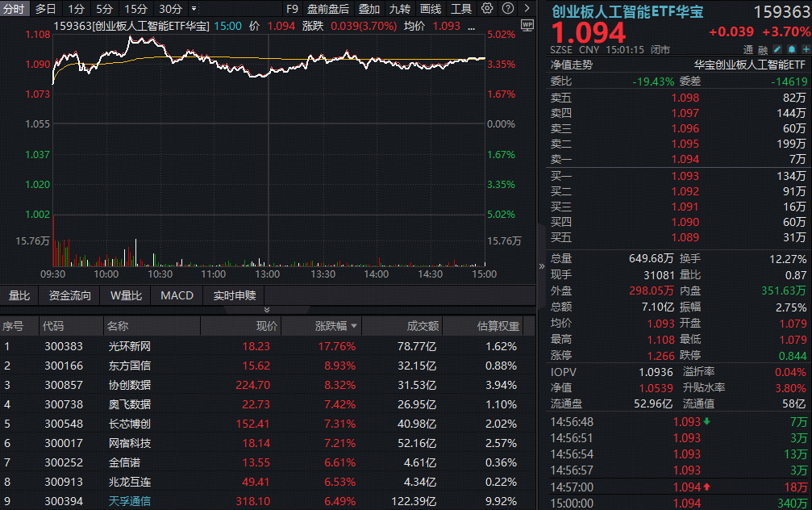Open the help question-mark icon
The width and height of the screenshot is (812, 510).
[x=508, y=9]
